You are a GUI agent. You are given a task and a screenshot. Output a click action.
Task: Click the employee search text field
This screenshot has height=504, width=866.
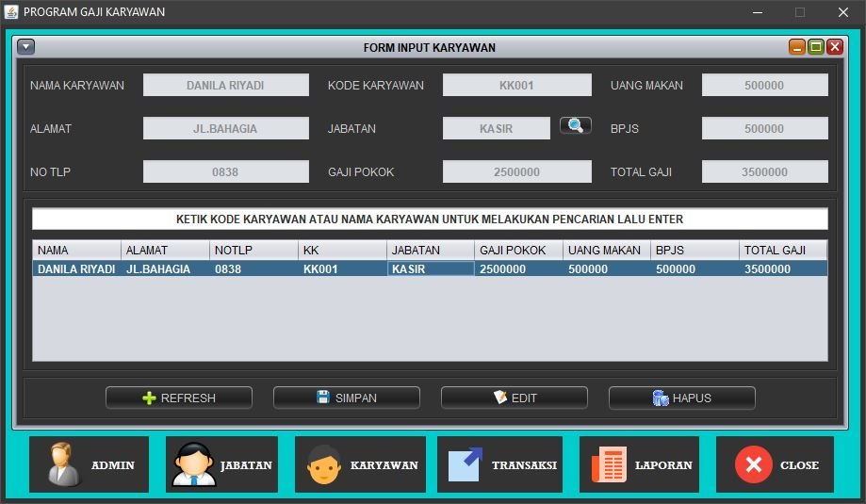tap(430, 219)
